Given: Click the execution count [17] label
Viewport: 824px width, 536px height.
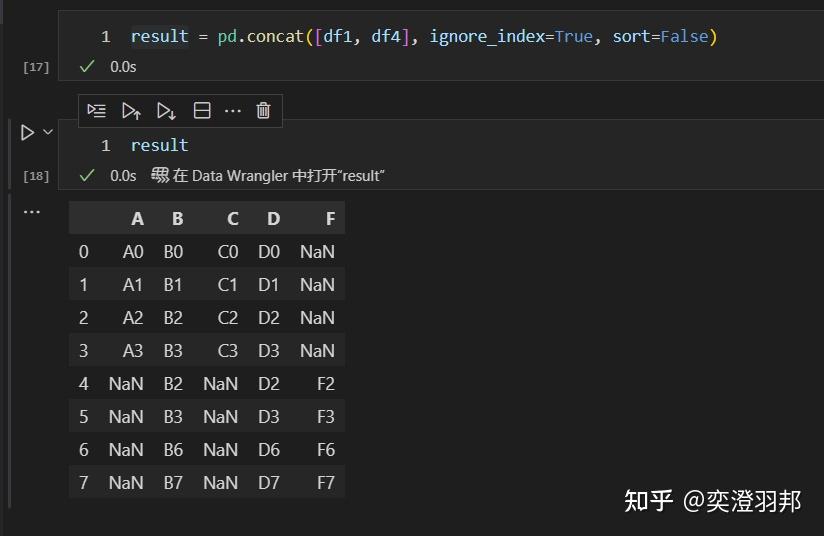Looking at the screenshot, I should point(36,67).
